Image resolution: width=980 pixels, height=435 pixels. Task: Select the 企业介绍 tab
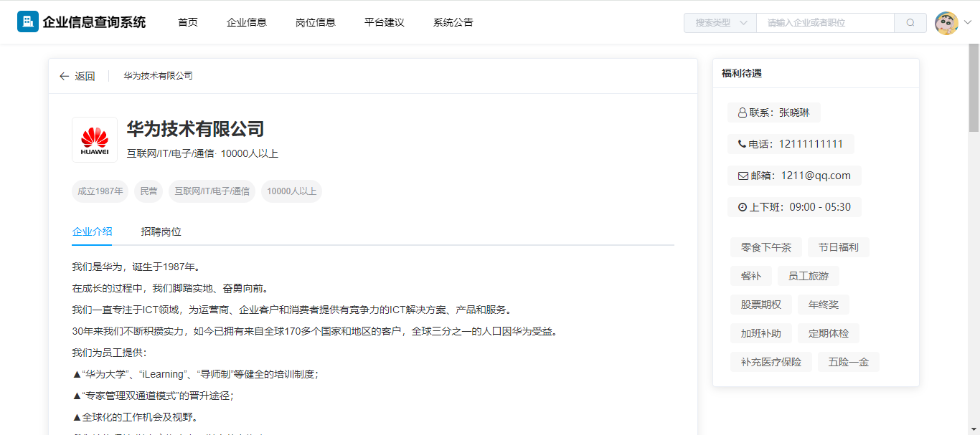pos(92,231)
